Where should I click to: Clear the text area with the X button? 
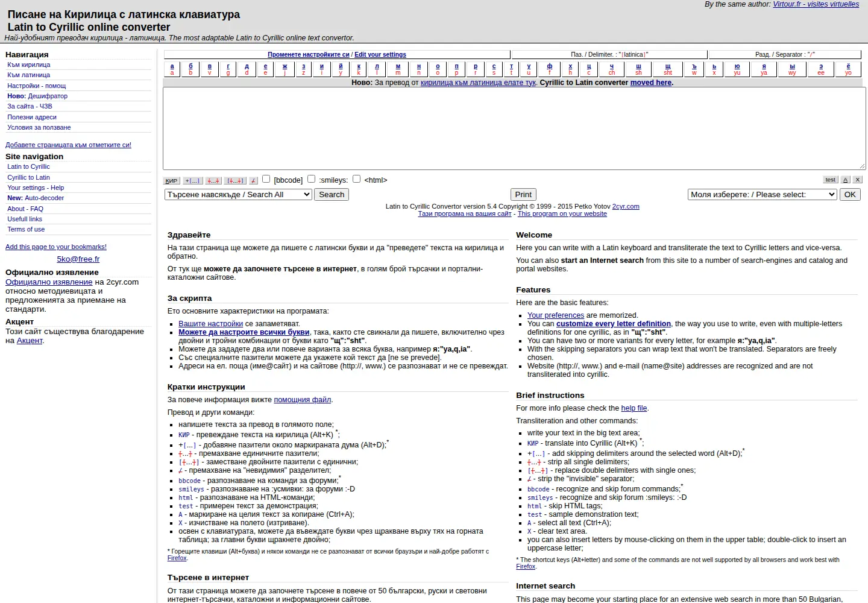pos(858,180)
